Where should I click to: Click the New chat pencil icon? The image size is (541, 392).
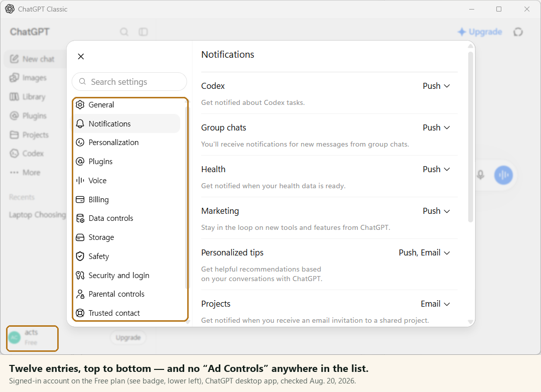pos(14,59)
